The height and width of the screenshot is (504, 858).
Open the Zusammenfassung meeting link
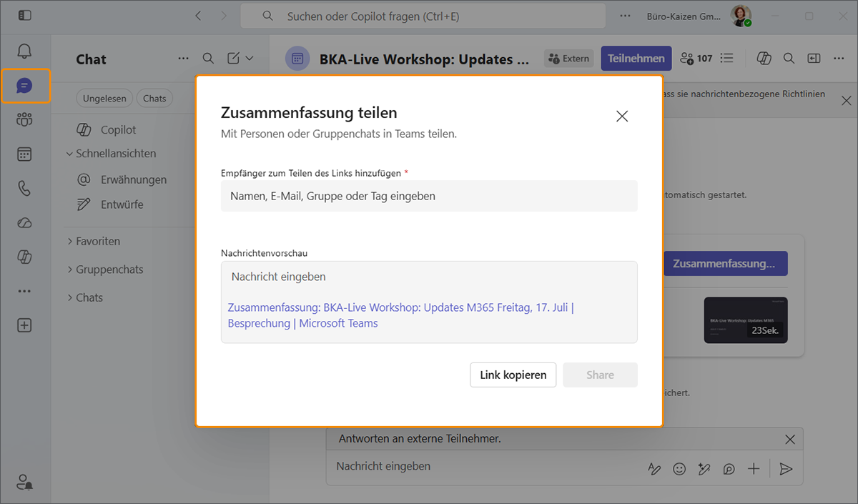click(400, 315)
